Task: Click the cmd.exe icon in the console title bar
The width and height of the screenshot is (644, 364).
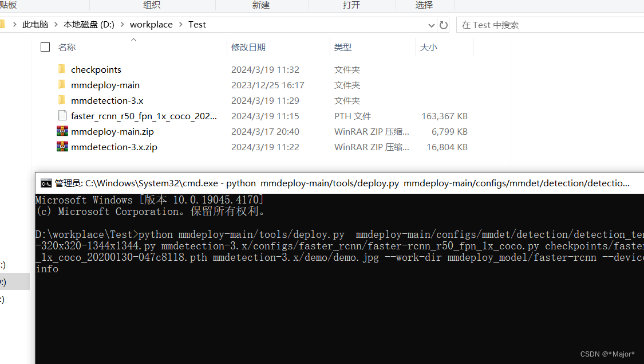Action: tap(46, 183)
